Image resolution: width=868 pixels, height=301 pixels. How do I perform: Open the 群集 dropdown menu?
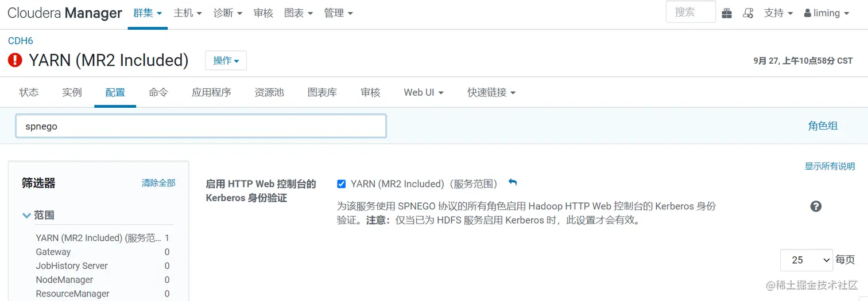point(148,13)
